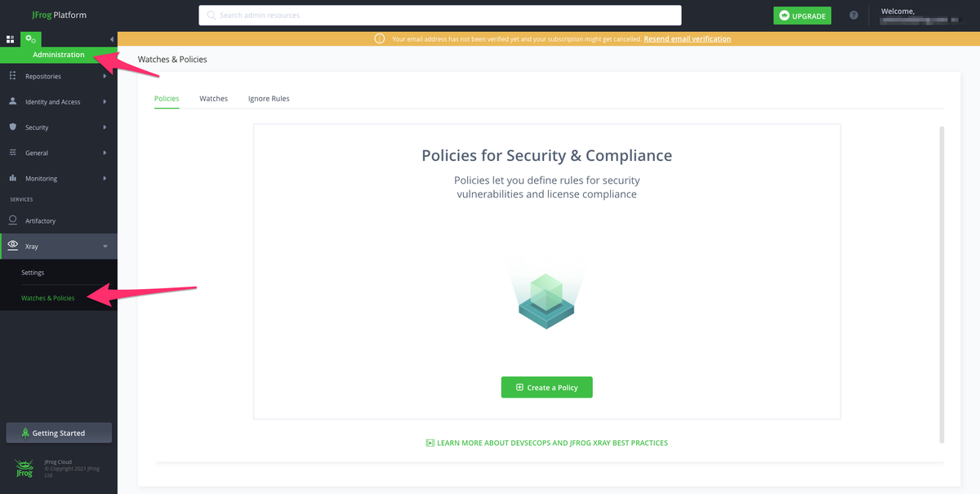This screenshot has width=980, height=494.
Task: Click Resend email verification link
Action: [x=688, y=38]
